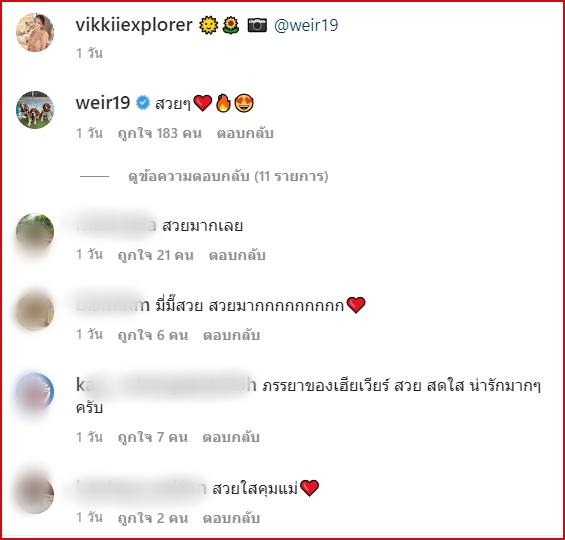565x540 pixels.
Task: Click the camera emoji in the caption
Action: coord(257,25)
